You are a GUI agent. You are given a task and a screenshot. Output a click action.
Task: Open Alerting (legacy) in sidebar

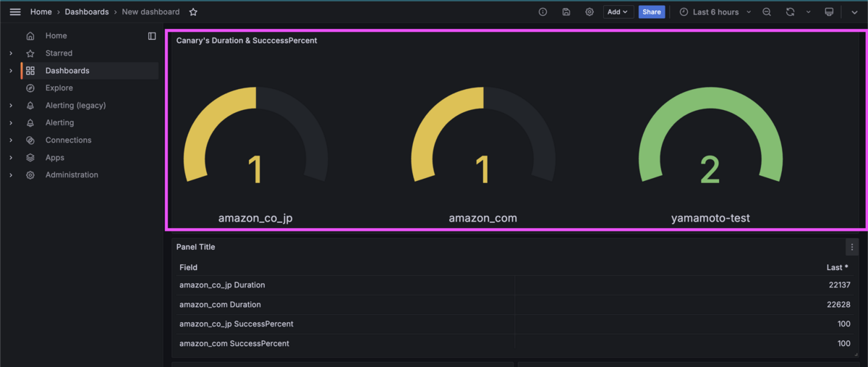(76, 105)
